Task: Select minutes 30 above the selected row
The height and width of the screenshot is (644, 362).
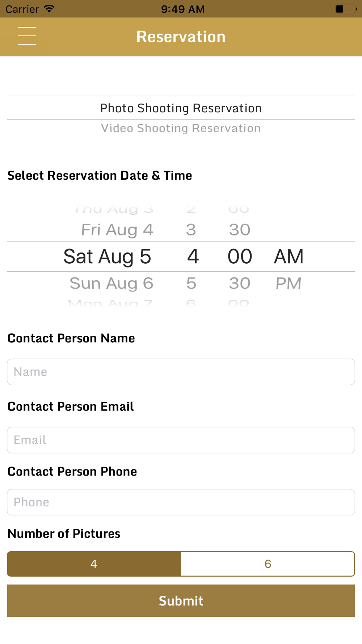Action: (240, 230)
